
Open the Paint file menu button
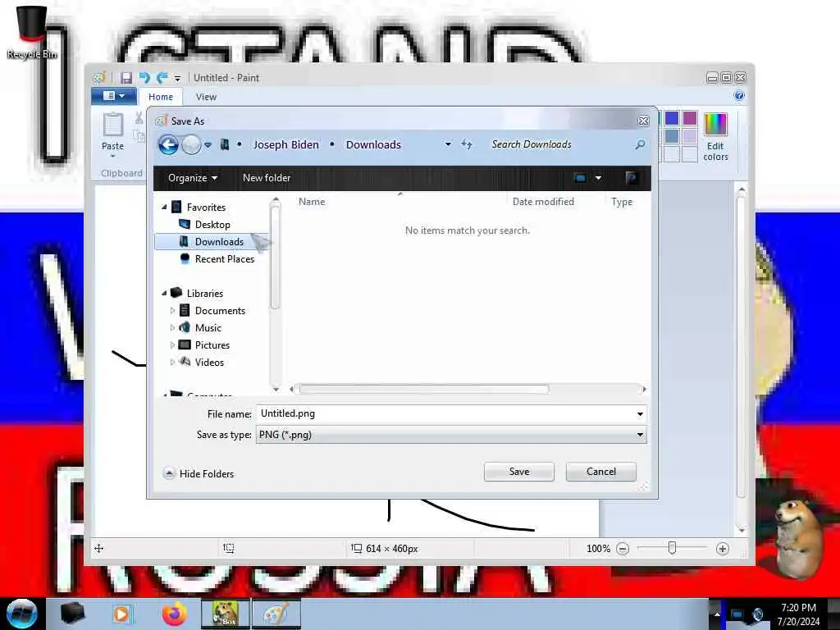[113, 96]
